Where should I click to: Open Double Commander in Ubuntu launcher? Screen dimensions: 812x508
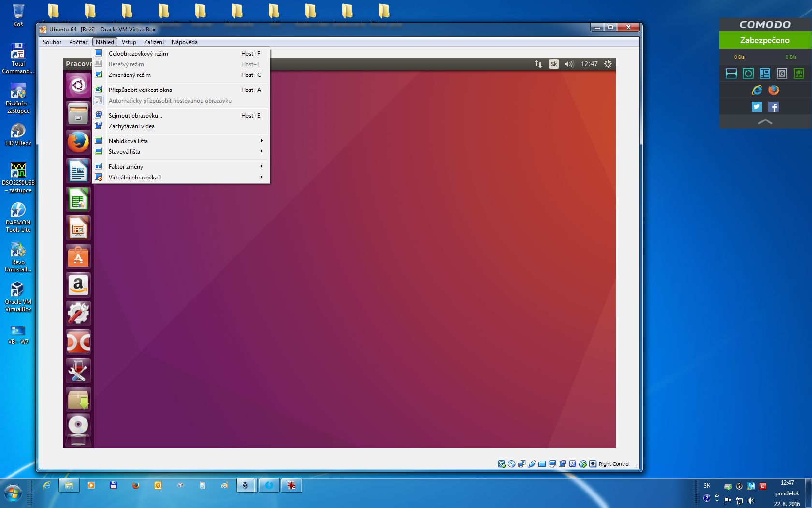pos(78,342)
